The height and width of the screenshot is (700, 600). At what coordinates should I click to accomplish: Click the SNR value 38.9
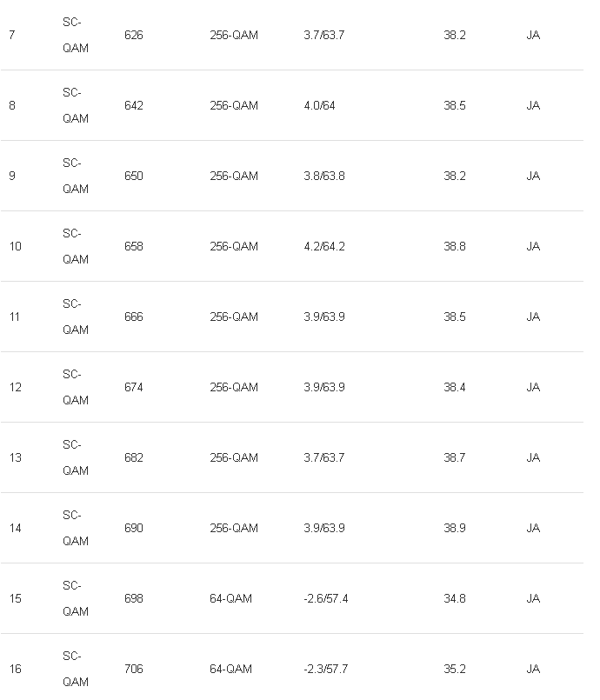[454, 529]
